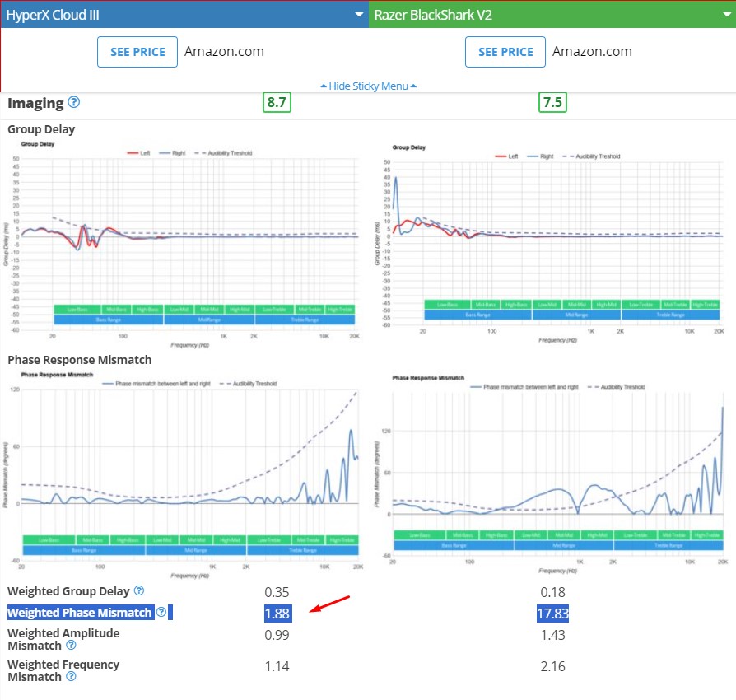
Task: Toggle Left series in HyperX Group Delay legend
Action: coord(138,153)
